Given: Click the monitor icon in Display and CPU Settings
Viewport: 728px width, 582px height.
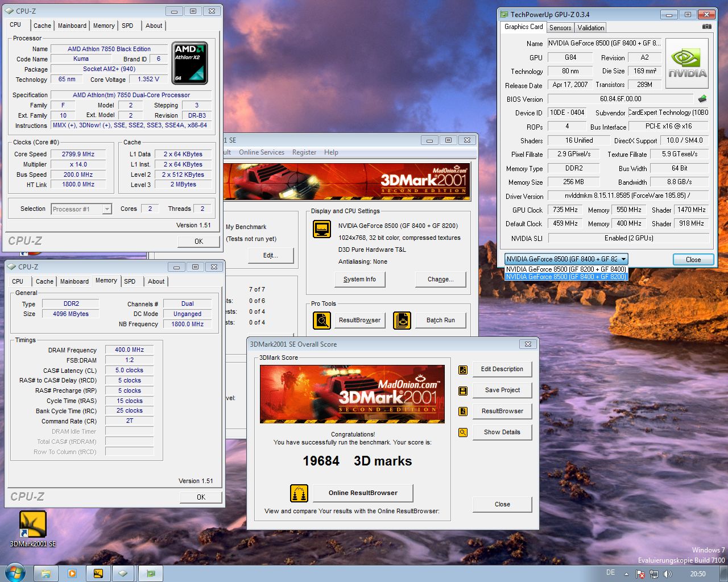Looking at the screenshot, I should [x=322, y=229].
